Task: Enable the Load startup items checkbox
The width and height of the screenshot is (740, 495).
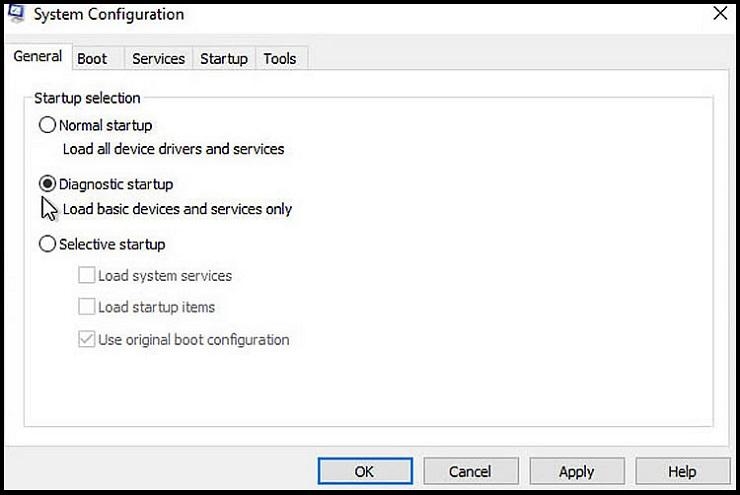Action: (x=86, y=307)
